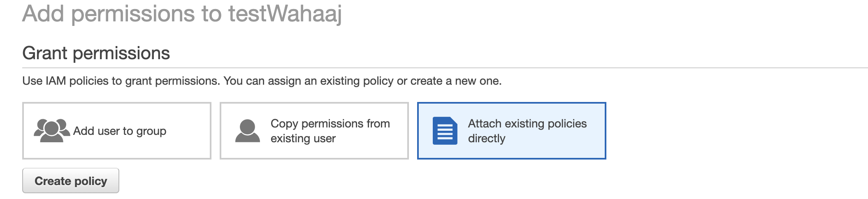Image resolution: width=868 pixels, height=199 pixels.
Task: Click the Add permissions to testWahaaj title
Action: [182, 13]
